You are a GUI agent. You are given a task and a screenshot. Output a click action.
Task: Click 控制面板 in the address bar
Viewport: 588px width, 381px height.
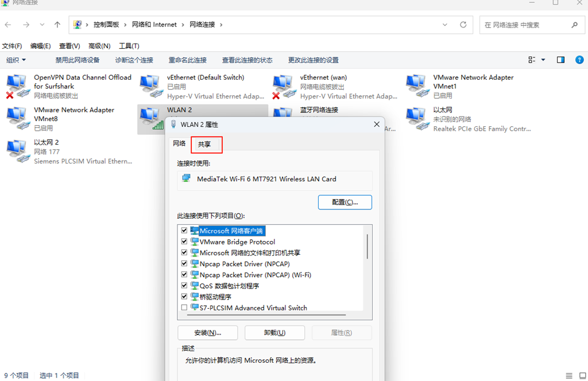[x=106, y=25]
